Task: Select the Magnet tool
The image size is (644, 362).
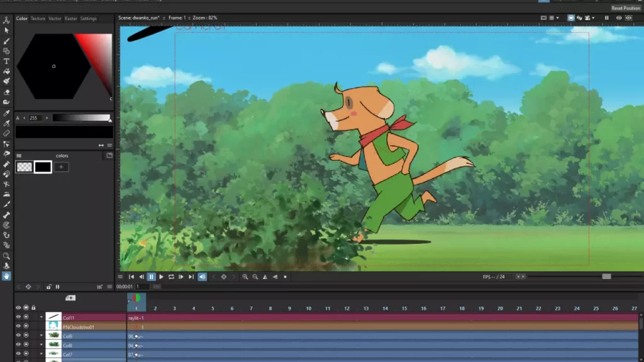Action: point(6,174)
